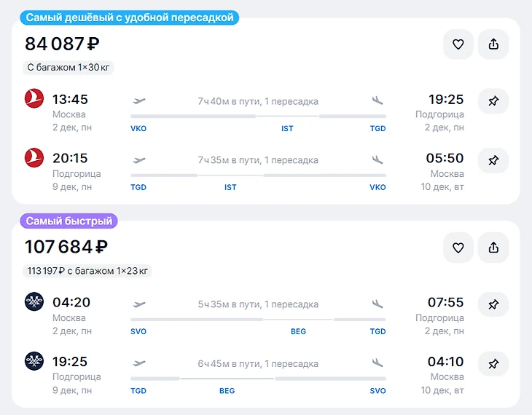Share the 107 684 ₽ ticket

coord(493,248)
